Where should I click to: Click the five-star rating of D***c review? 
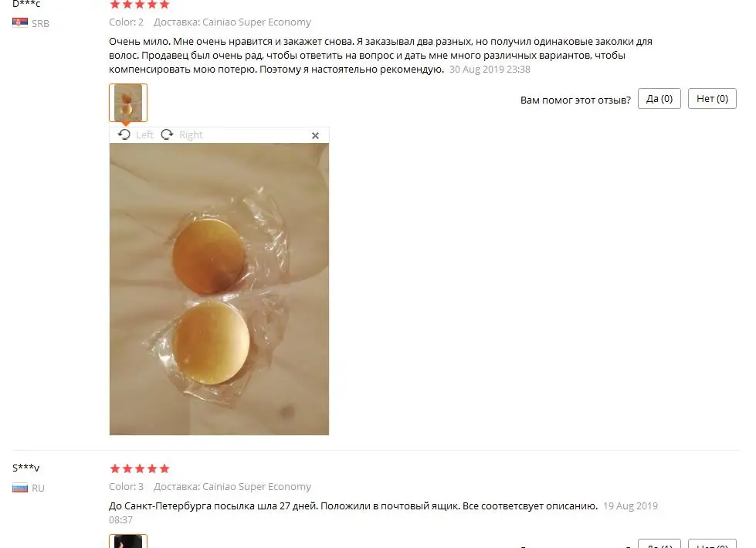(x=139, y=5)
